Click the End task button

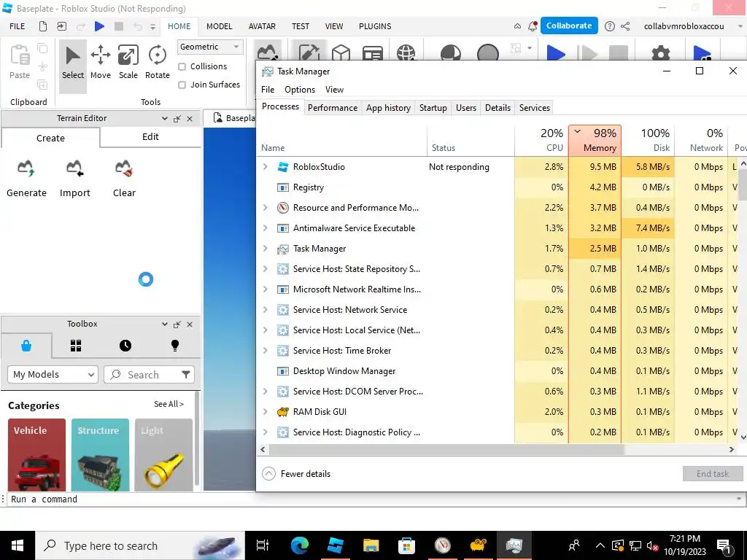(712, 474)
